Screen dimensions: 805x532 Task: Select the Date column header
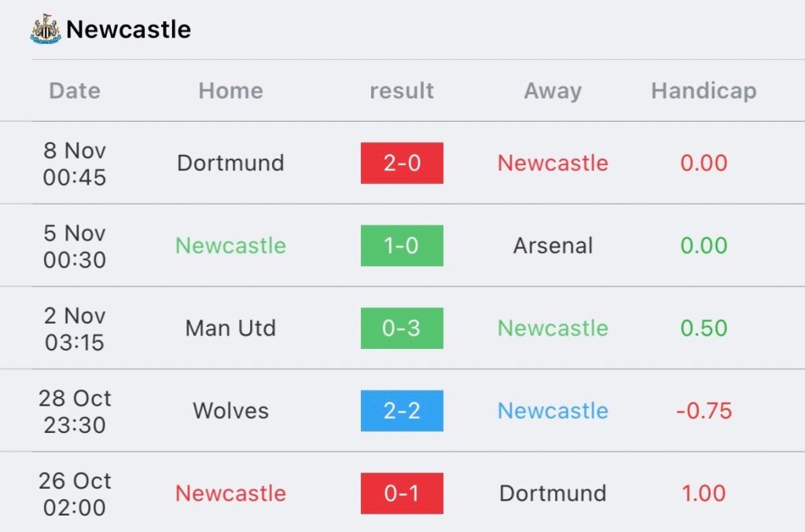pos(75,91)
